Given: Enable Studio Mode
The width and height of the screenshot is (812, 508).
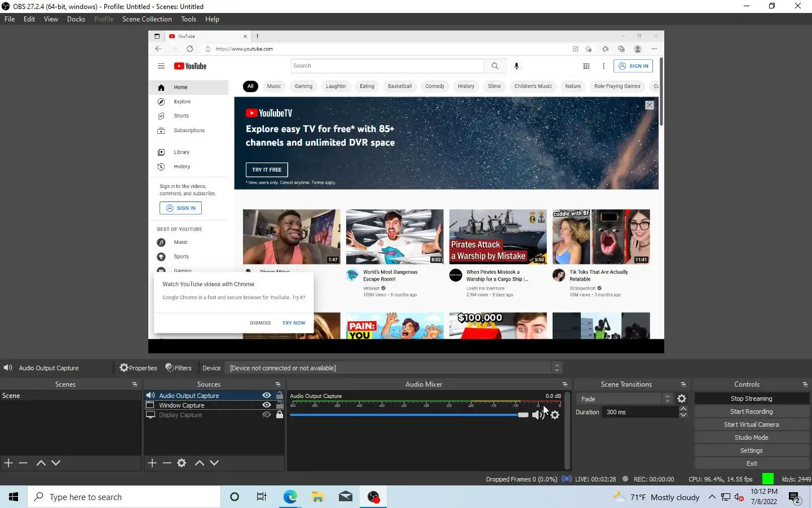Looking at the screenshot, I should coord(752,437).
